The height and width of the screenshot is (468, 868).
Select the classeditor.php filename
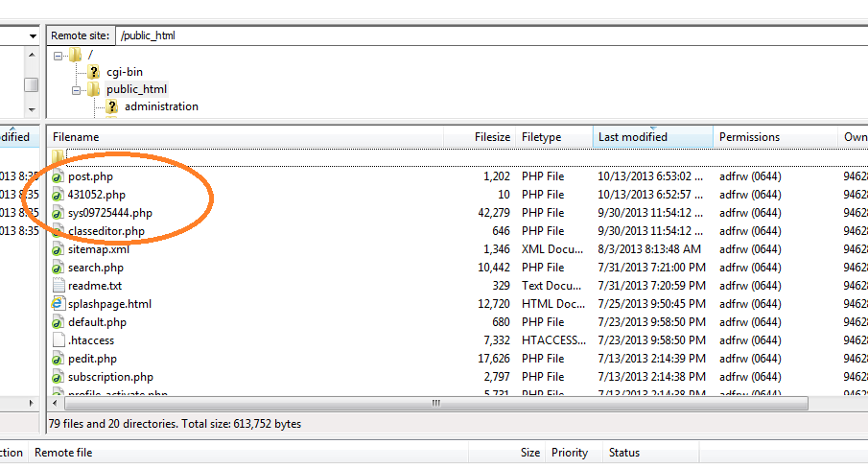pos(106,231)
